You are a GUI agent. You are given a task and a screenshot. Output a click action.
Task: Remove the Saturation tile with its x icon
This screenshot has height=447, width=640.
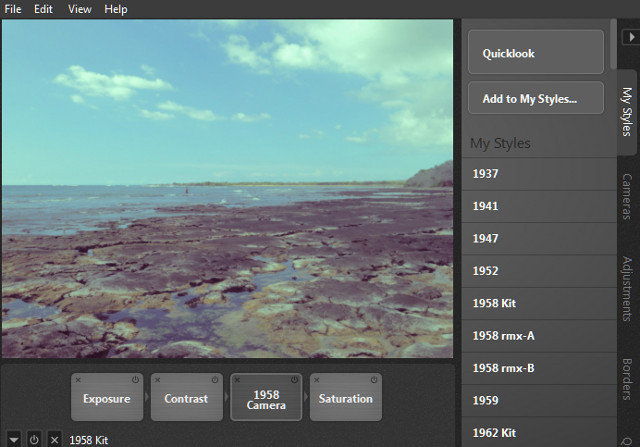pos(317,380)
